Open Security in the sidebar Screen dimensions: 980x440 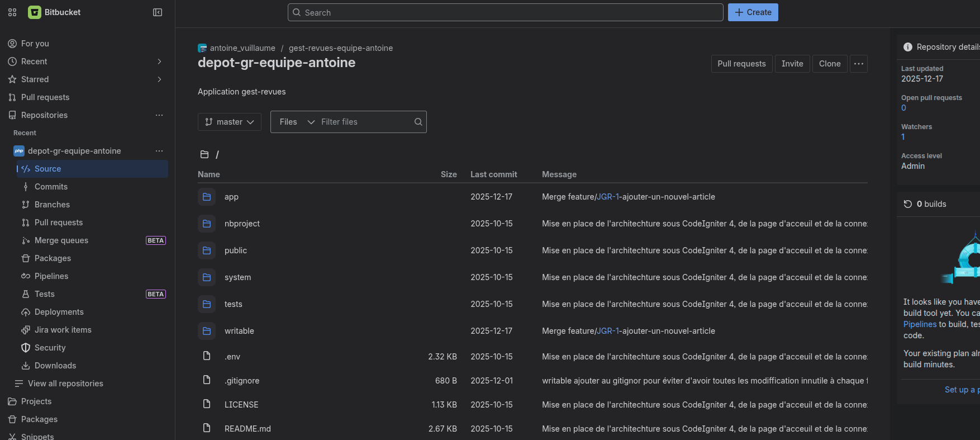click(x=92, y=348)
